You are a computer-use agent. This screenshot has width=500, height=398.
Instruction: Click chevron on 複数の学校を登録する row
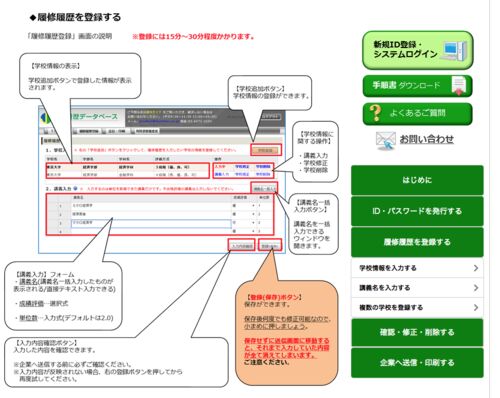[476, 307]
